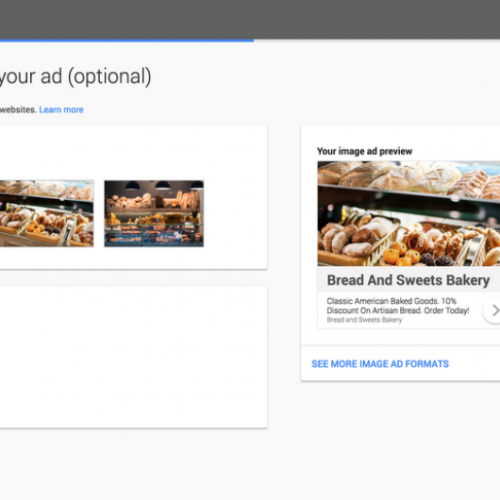This screenshot has height=500, width=500.
Task: Click the Bread And Sweets Bakery headline
Action: tap(408, 280)
